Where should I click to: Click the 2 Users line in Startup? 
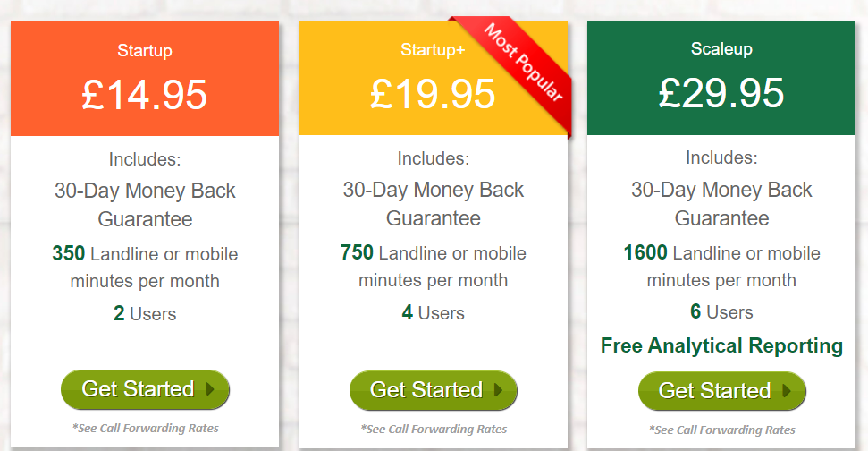pos(145,313)
